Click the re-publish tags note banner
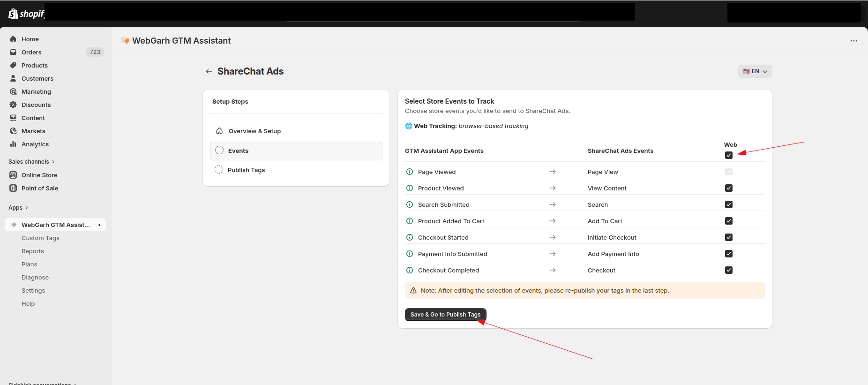The image size is (868, 385). pos(585,290)
